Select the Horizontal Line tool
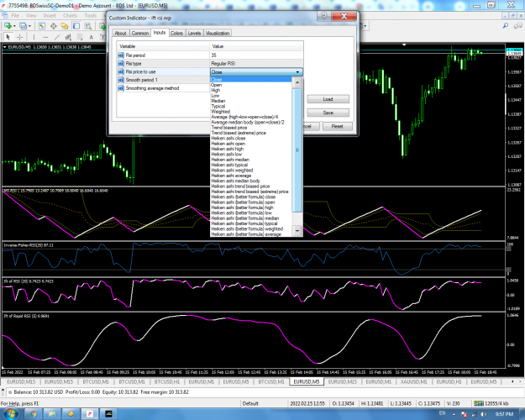525x420 pixels. (x=45, y=37)
